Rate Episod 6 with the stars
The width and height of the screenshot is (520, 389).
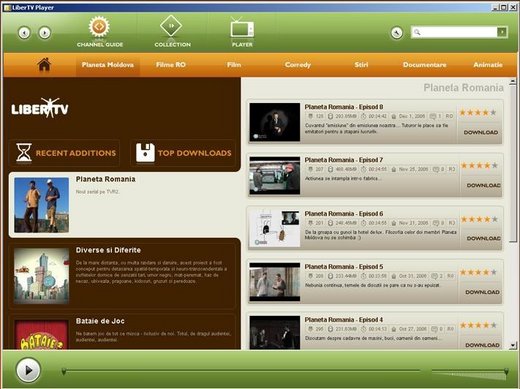pos(479,219)
